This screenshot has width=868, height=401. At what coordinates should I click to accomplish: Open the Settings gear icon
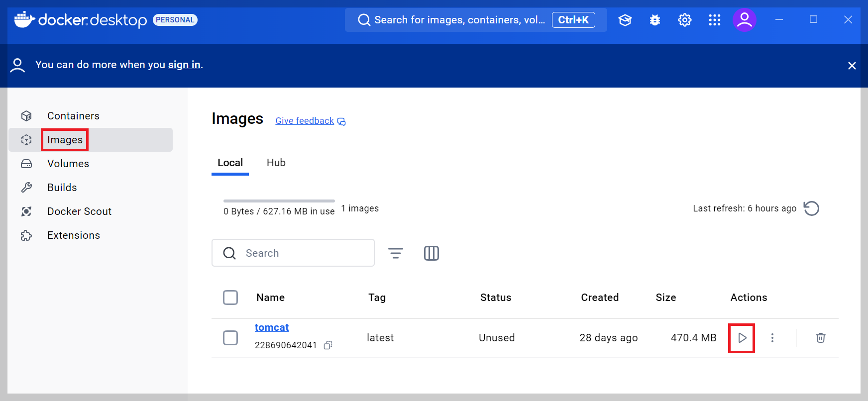click(685, 20)
